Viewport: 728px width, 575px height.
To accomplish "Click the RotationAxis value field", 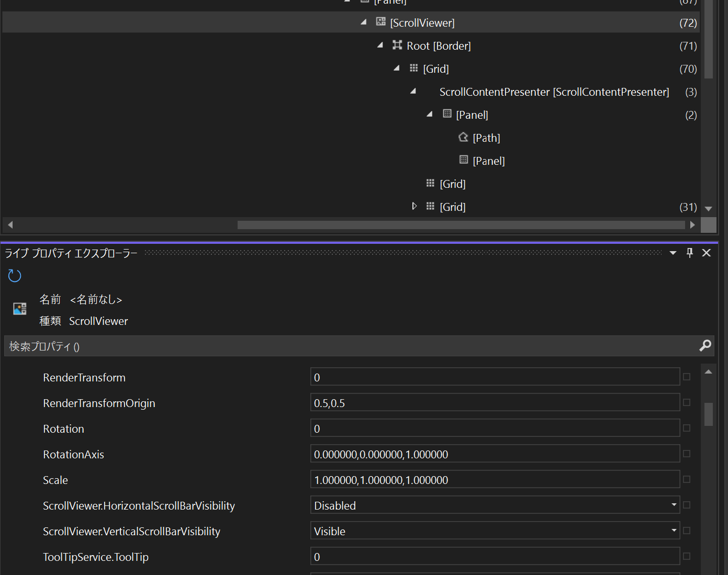I will click(x=495, y=454).
